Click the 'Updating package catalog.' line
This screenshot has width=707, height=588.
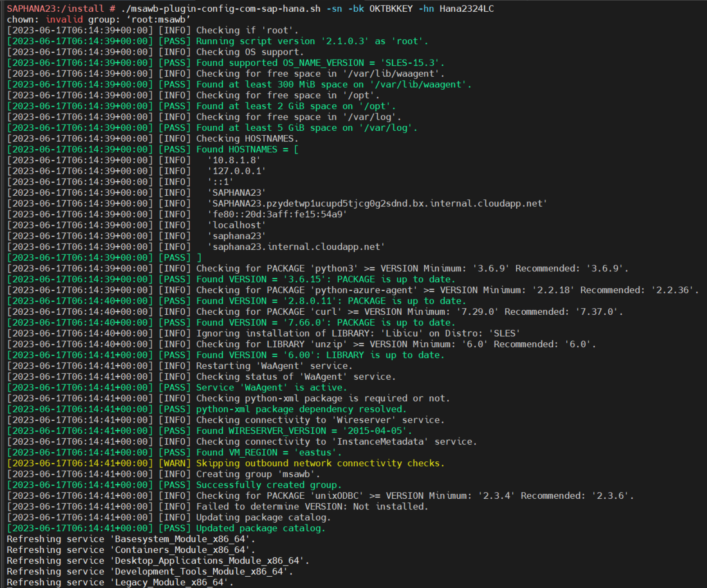(169, 517)
